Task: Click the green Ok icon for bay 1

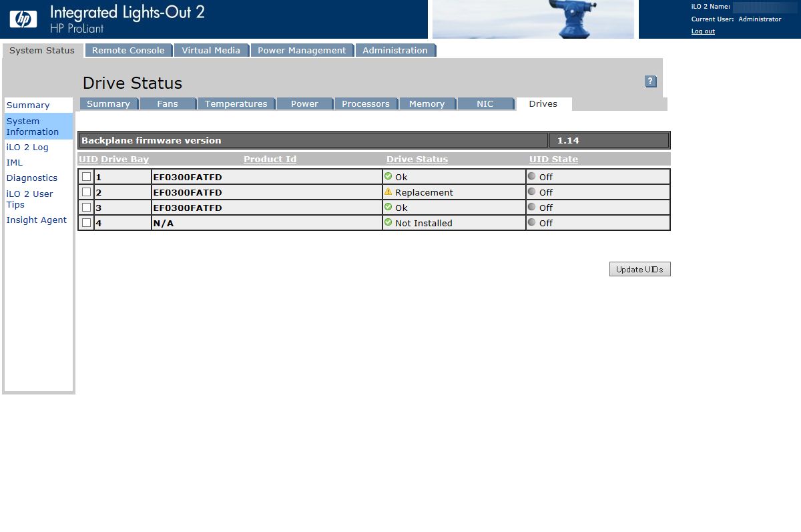Action: 388,176
